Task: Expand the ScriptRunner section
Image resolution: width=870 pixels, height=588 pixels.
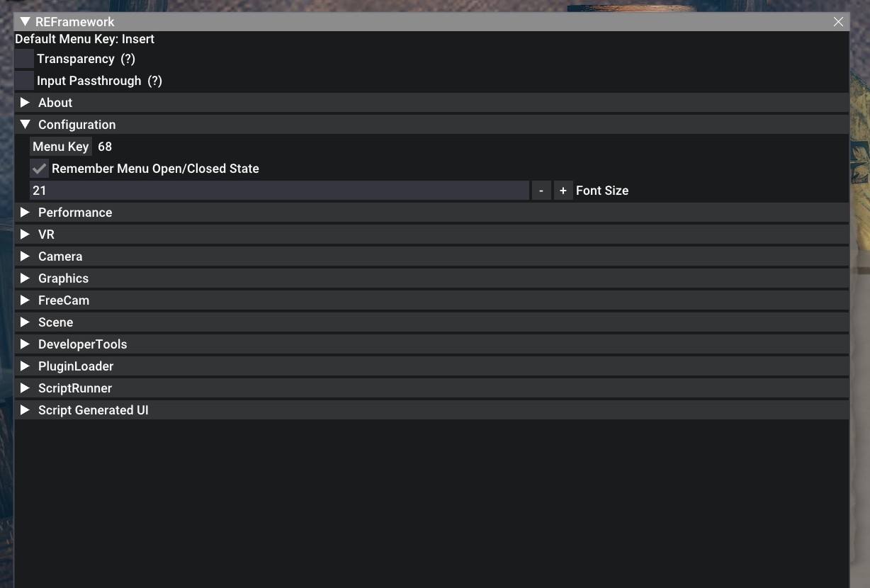Action: point(431,388)
